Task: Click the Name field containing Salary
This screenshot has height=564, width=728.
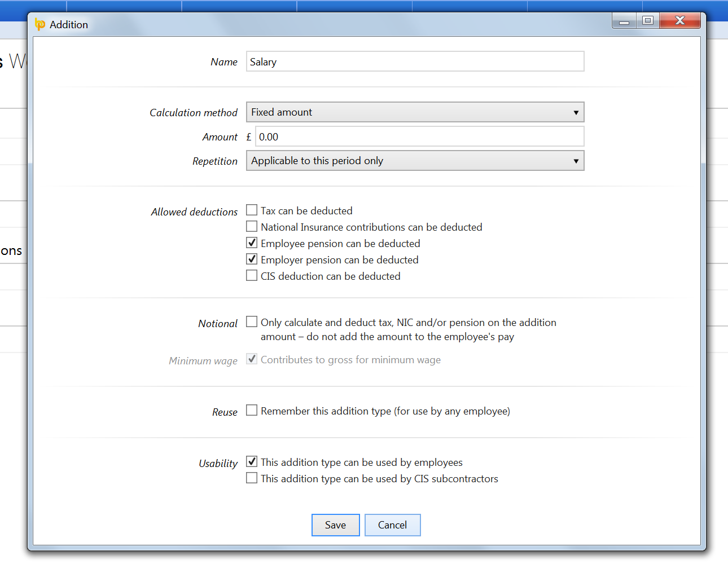Action: [415, 62]
